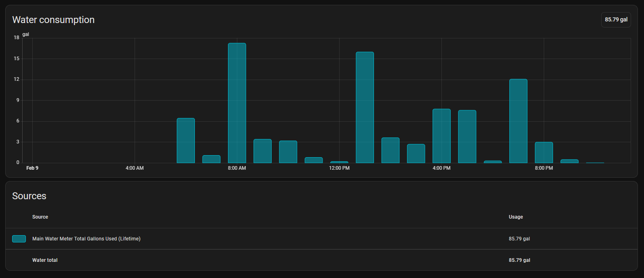Click the 8:00 PM bar
644x278 pixels.
point(544,152)
